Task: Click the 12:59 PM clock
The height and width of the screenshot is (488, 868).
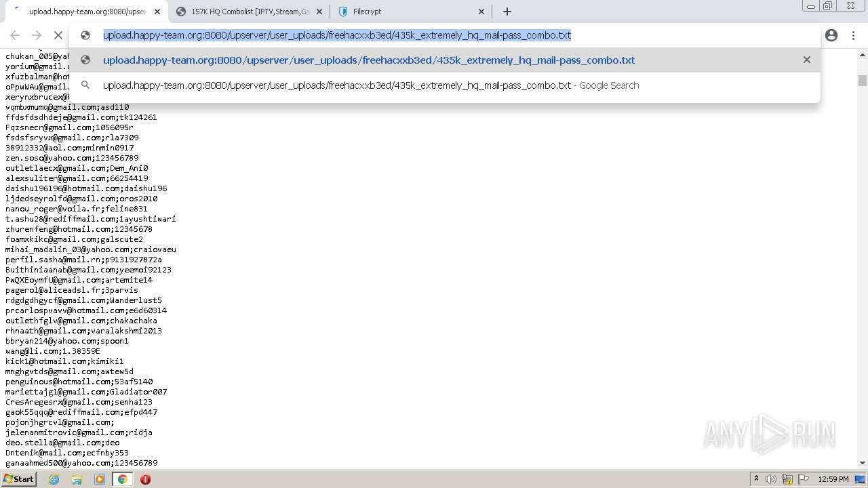Action: [x=833, y=479]
